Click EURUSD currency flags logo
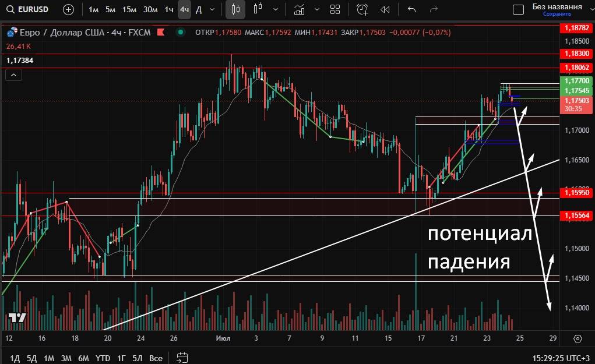The height and width of the screenshot is (364, 595). 12,32
